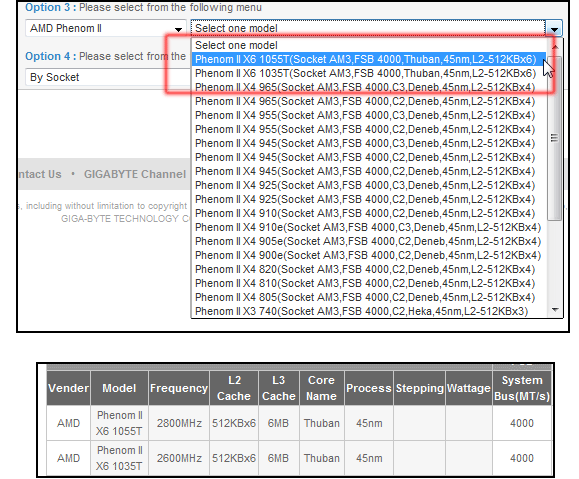The image size is (579, 479).
Task: Click the Model column header
Action: click(x=119, y=388)
